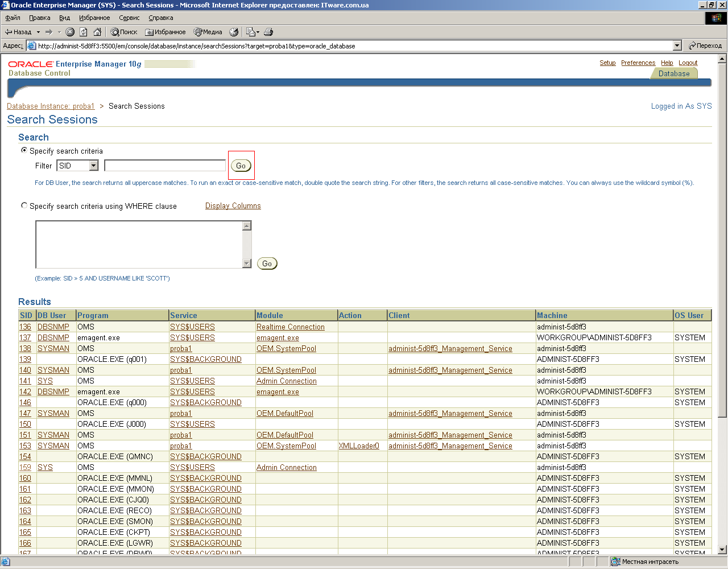The width and height of the screenshot is (728, 569).
Task: Click inside the WHERE clause text area
Action: (139, 245)
